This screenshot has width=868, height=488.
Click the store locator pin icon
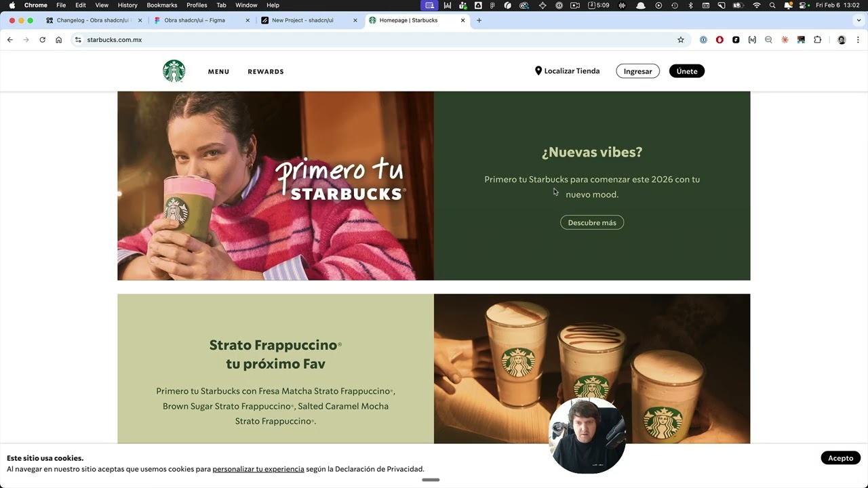538,70
